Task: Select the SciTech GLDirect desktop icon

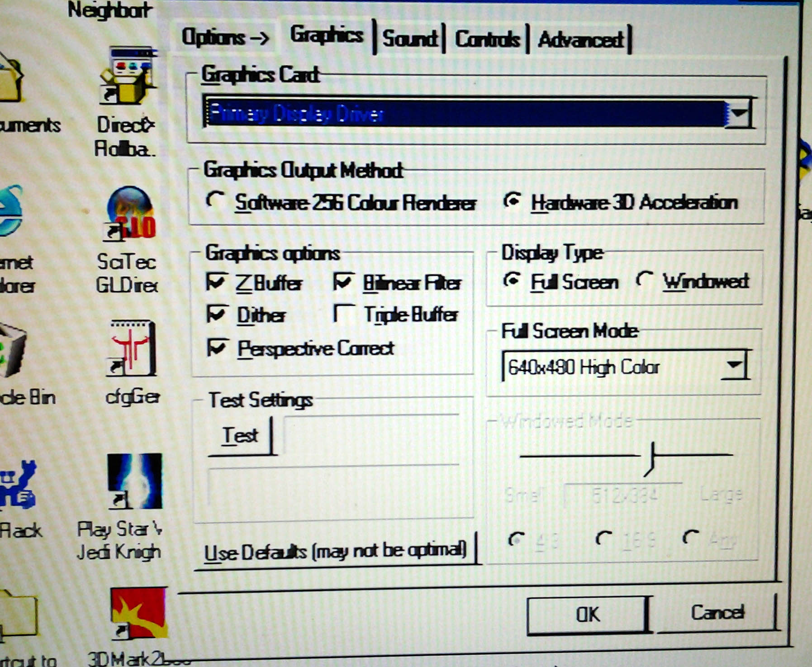Action: 130,213
